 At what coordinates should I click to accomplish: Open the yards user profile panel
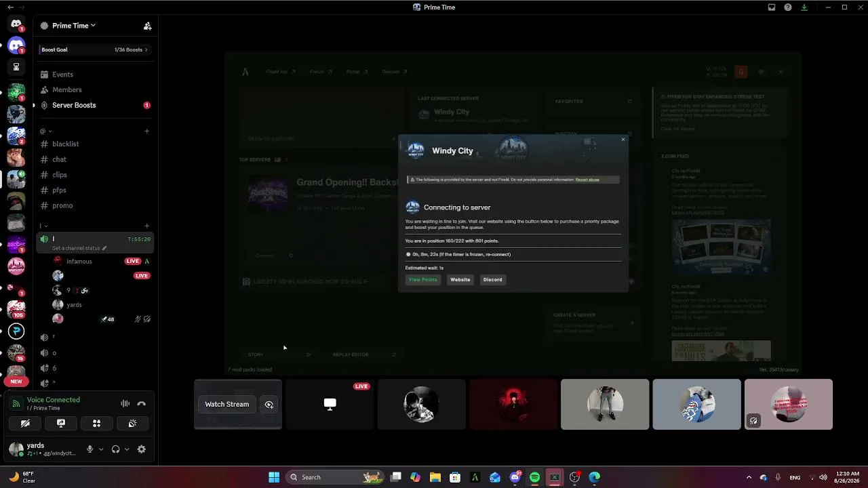pos(42,449)
